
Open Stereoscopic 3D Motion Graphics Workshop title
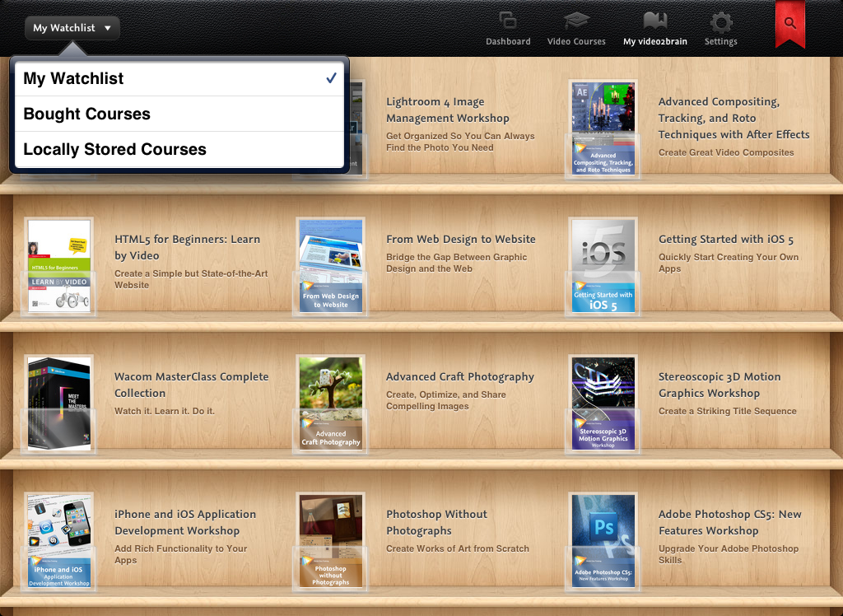coord(720,385)
